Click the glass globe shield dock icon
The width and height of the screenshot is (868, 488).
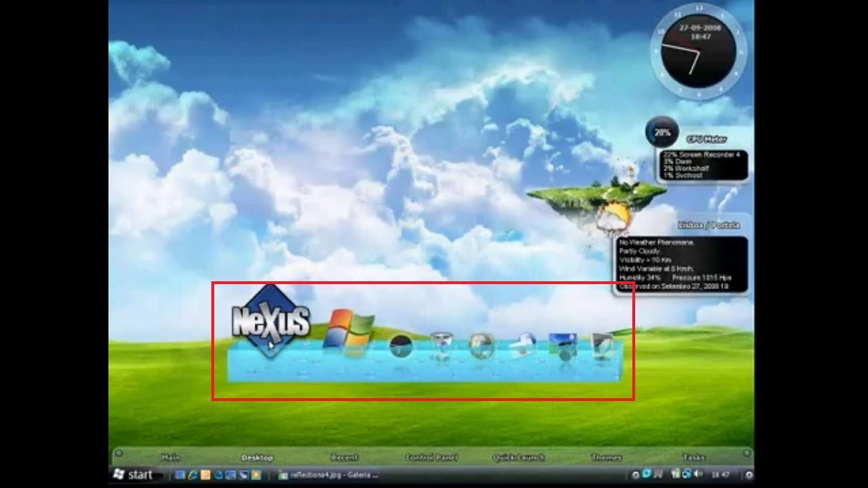(481, 346)
